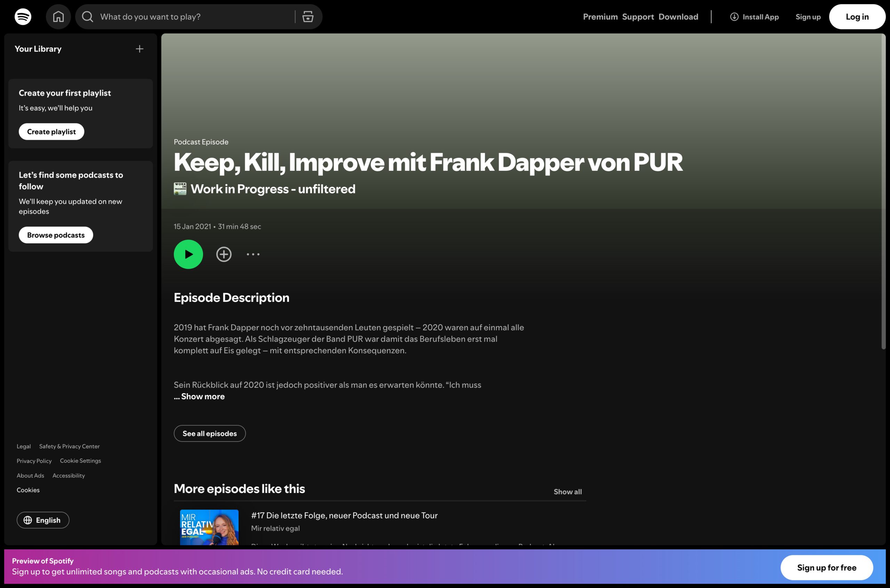Image resolution: width=890 pixels, height=588 pixels.
Task: Click the Spotify logo
Action: (23, 16)
